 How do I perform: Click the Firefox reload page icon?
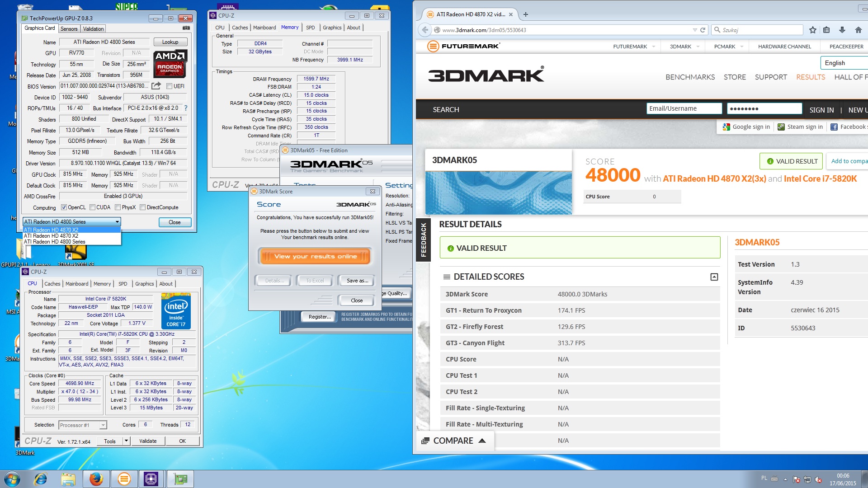tap(703, 30)
